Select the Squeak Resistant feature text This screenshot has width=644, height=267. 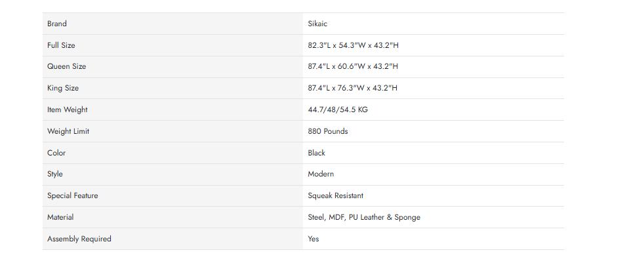coord(336,195)
